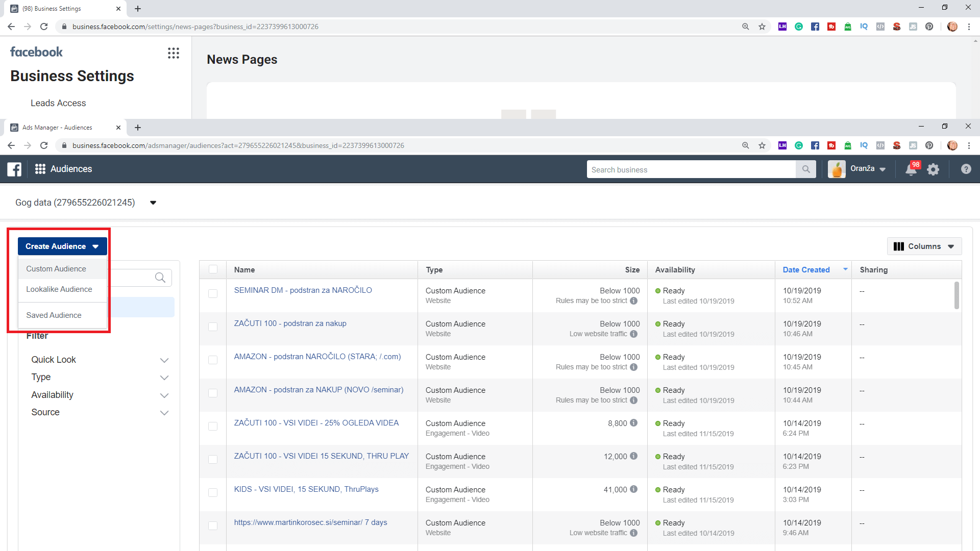Open the Columns dropdown
This screenshot has height=551, width=980.
click(x=924, y=246)
